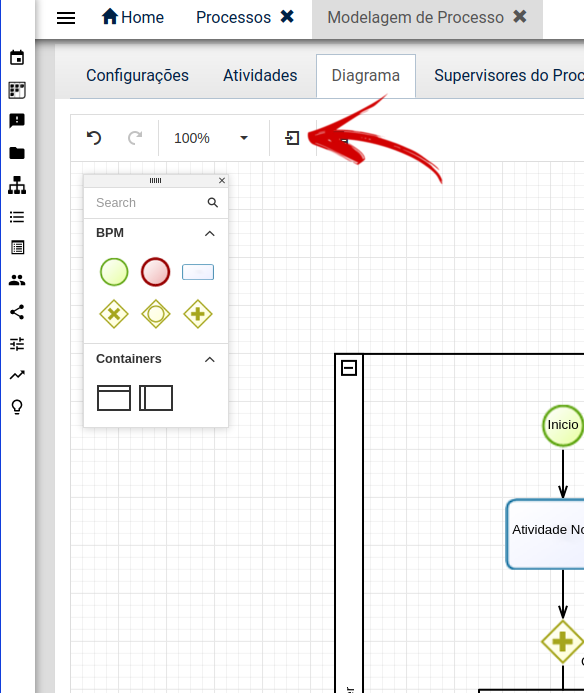Collapse the Containers palette section
Image resolution: width=584 pixels, height=693 pixels.
point(210,359)
